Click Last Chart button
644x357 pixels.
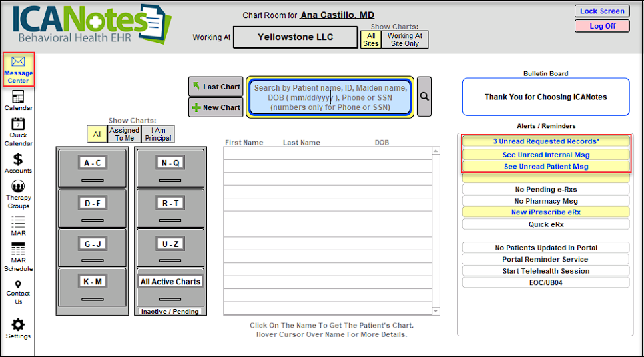pos(216,87)
